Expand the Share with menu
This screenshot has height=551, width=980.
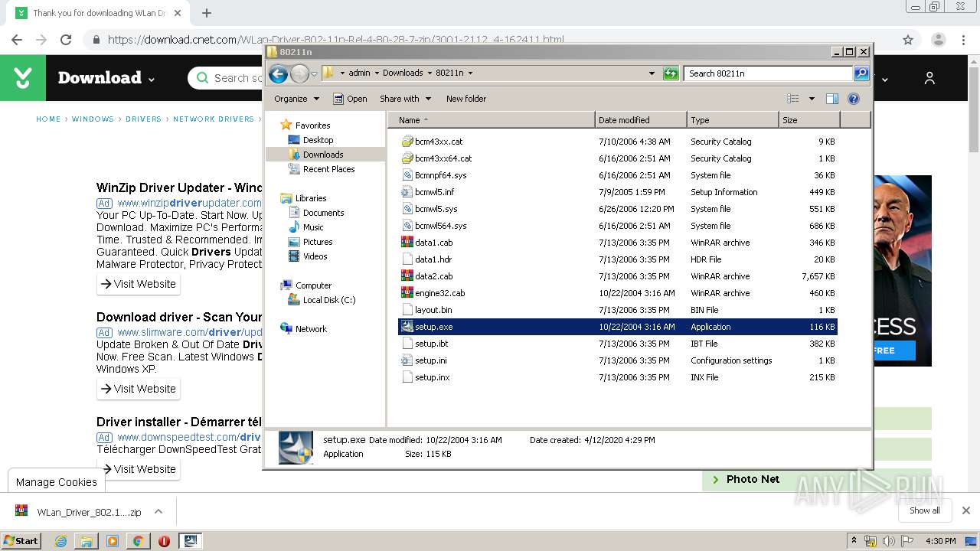click(406, 99)
